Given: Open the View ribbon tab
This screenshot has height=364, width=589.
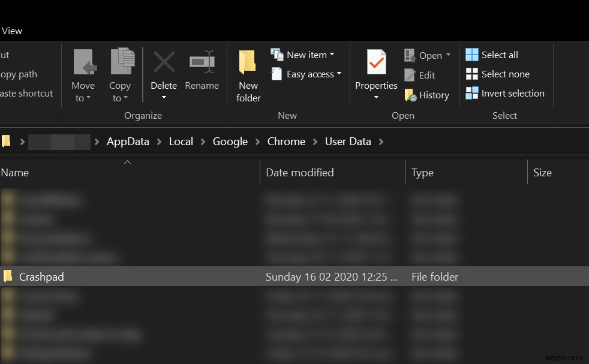Looking at the screenshot, I should (11, 31).
